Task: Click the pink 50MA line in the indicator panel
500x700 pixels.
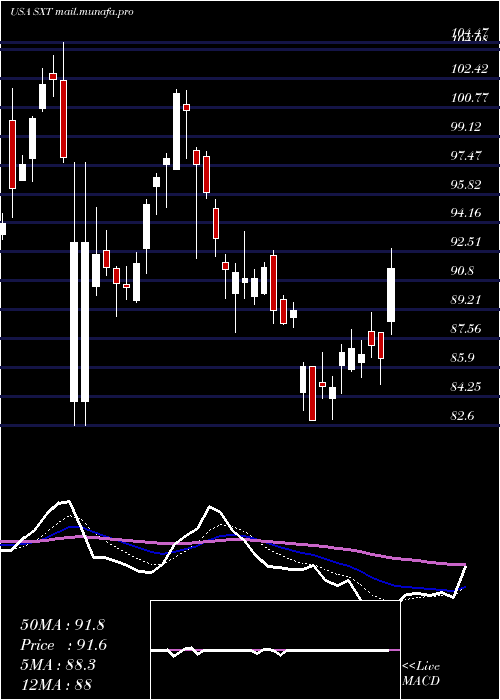Action: 232,539
